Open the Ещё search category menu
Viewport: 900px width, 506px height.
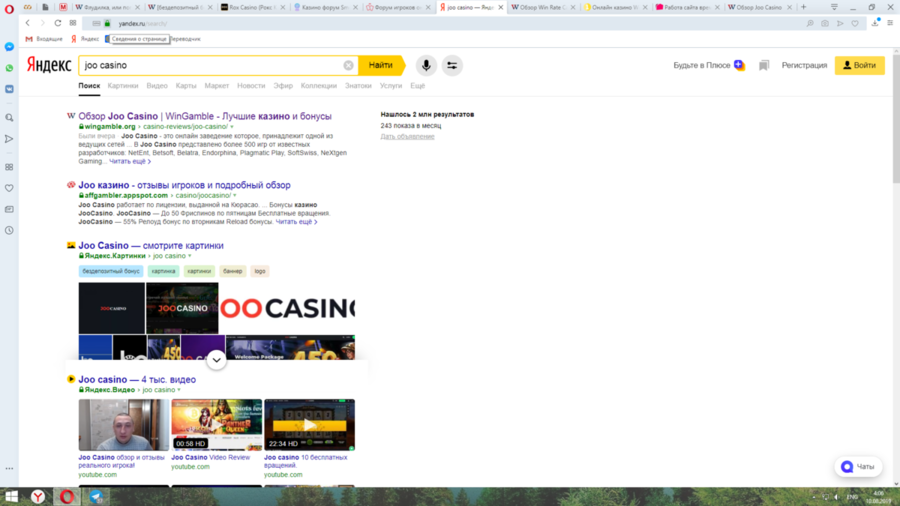(x=418, y=85)
